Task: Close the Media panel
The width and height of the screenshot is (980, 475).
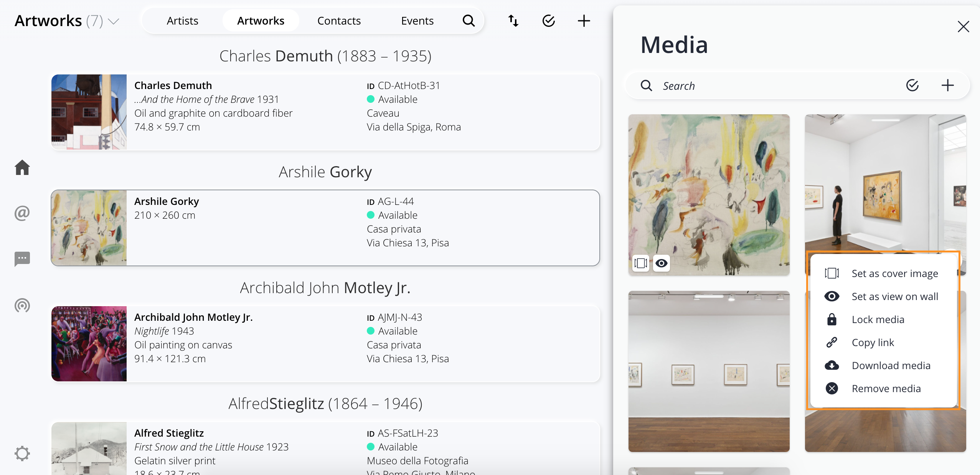Action: tap(963, 26)
